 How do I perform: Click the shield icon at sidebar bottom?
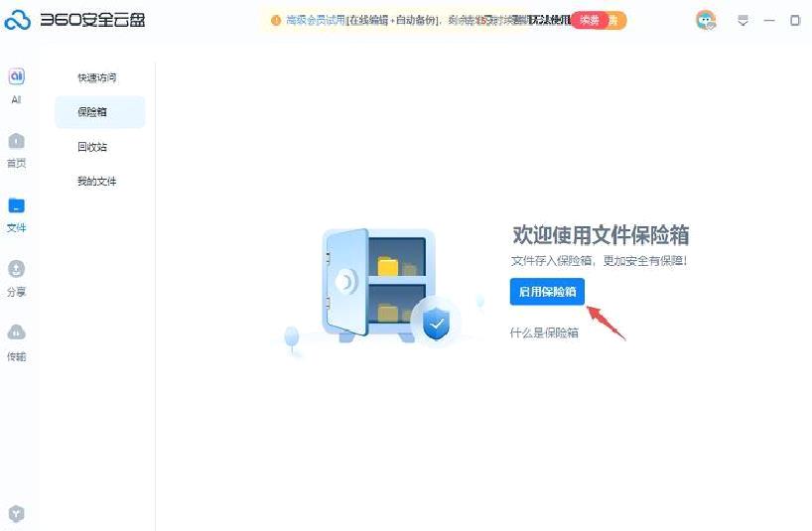pyautogui.click(x=17, y=513)
